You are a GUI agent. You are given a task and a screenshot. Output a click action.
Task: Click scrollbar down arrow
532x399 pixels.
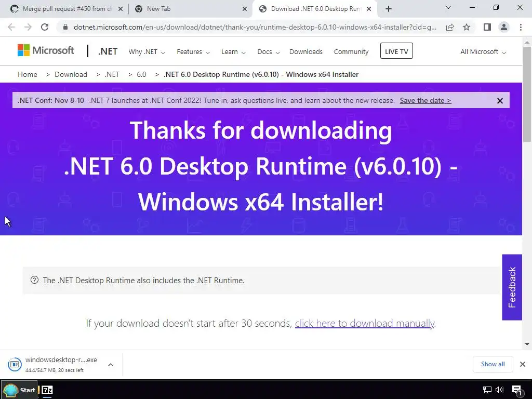pos(527,344)
